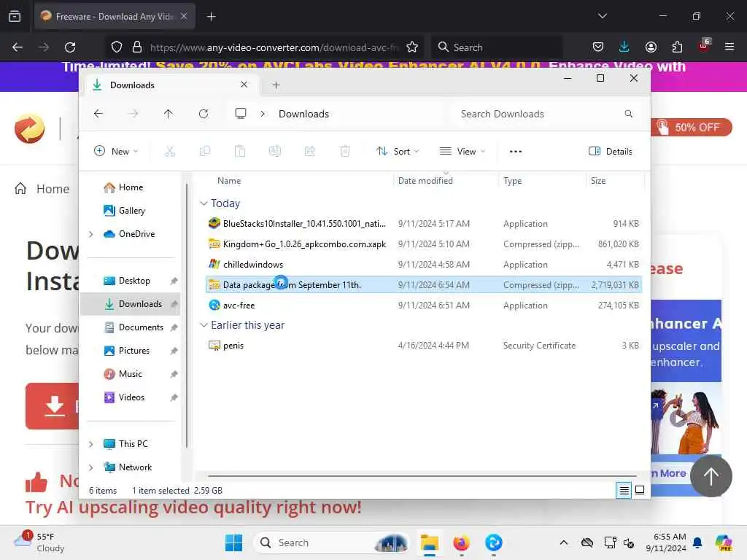Viewport: 747px width, 560px height.
Task: Expand the Network tree node
Action: pos(90,467)
